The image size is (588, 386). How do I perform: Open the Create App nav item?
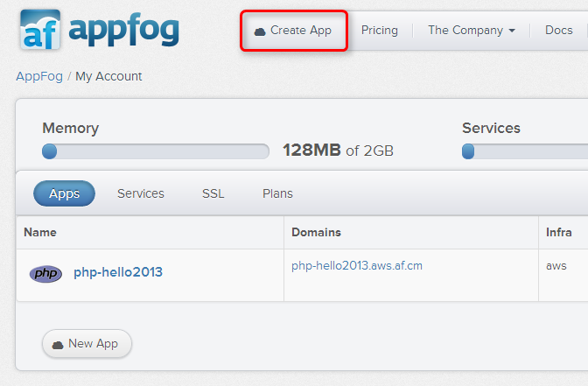click(x=294, y=31)
